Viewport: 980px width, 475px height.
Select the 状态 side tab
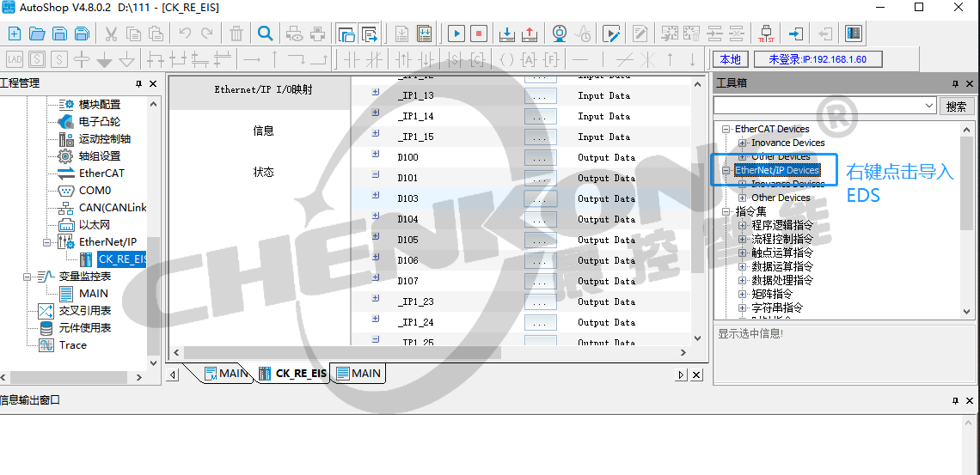tap(263, 173)
